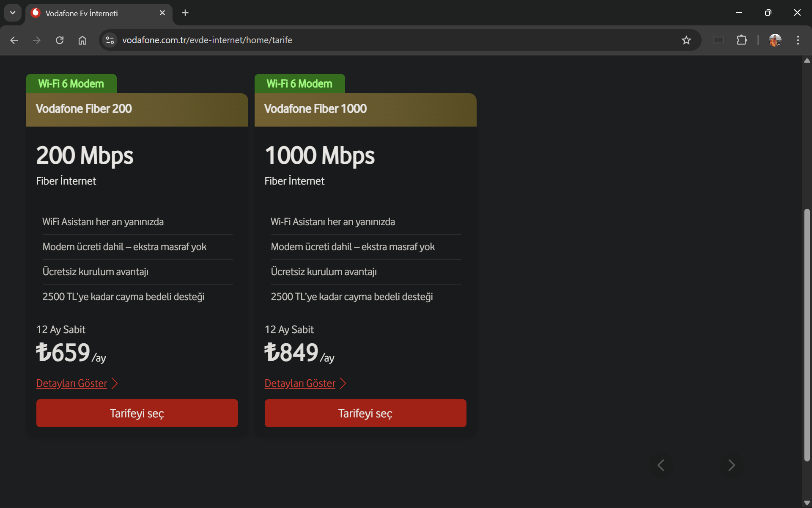Click the Vodafone Fiber 200 card title
This screenshot has height=508, width=812.
pyautogui.click(x=84, y=109)
